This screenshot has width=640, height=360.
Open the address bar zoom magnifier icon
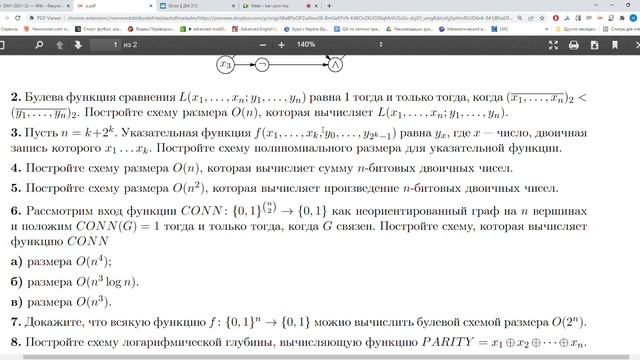520,18
